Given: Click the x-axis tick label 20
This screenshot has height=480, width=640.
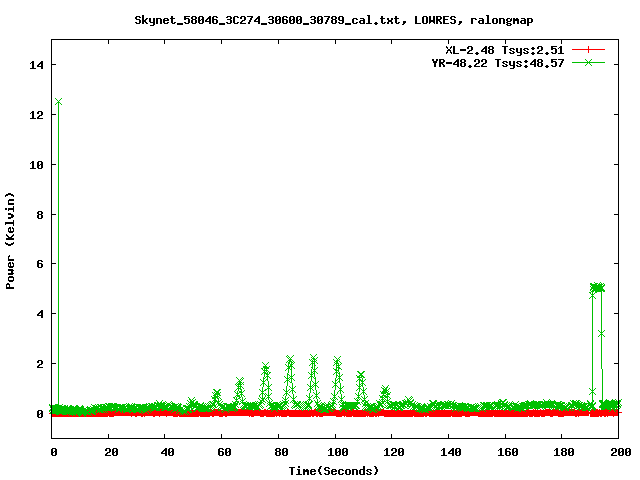Looking at the screenshot, I should 111,452.
